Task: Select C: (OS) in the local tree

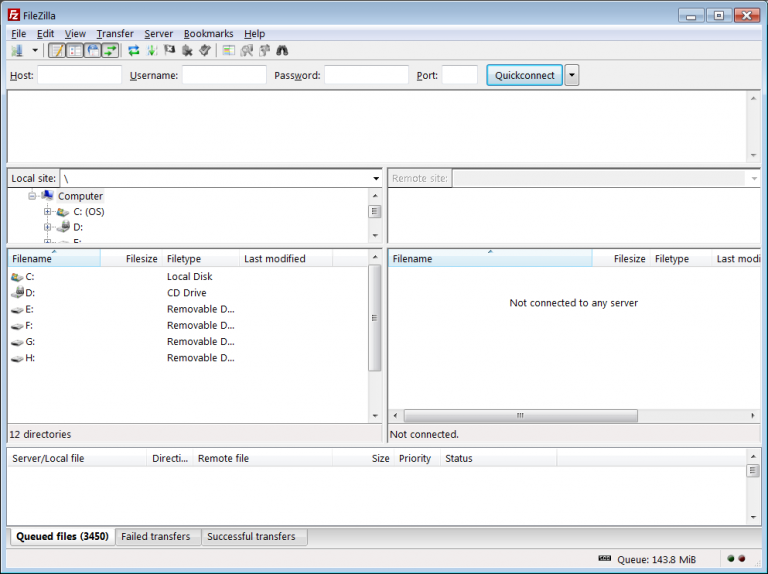Action: click(x=89, y=212)
